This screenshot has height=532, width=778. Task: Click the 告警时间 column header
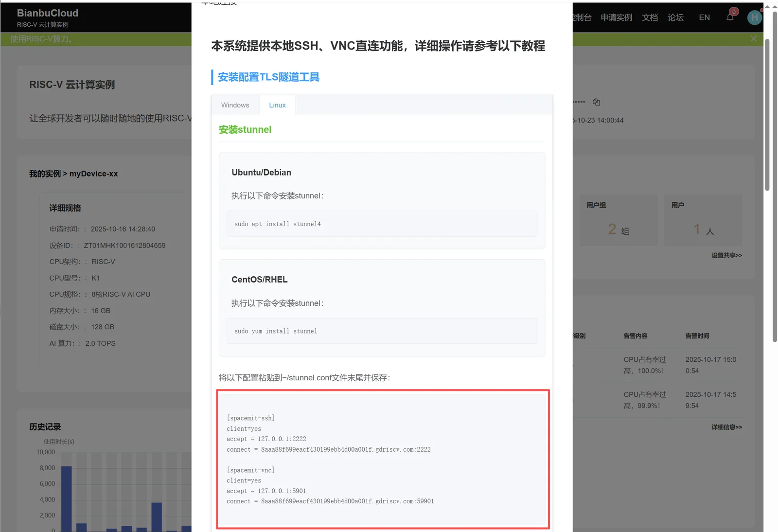pos(697,336)
